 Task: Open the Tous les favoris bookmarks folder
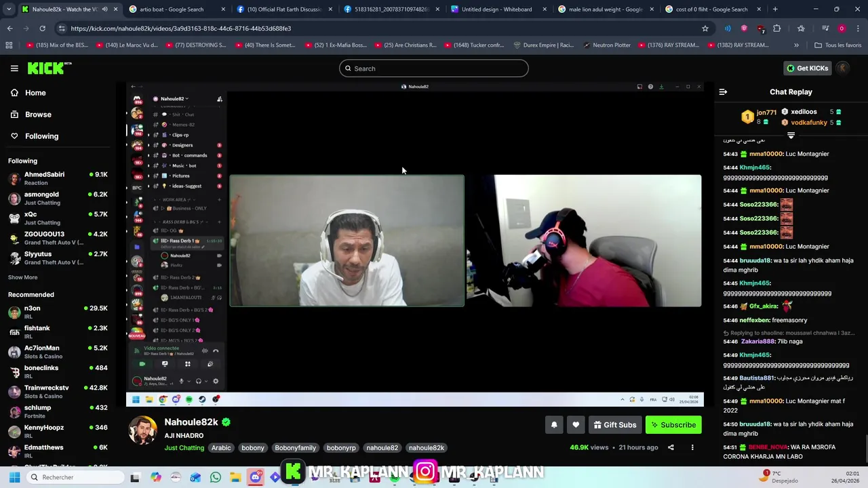[x=837, y=45]
